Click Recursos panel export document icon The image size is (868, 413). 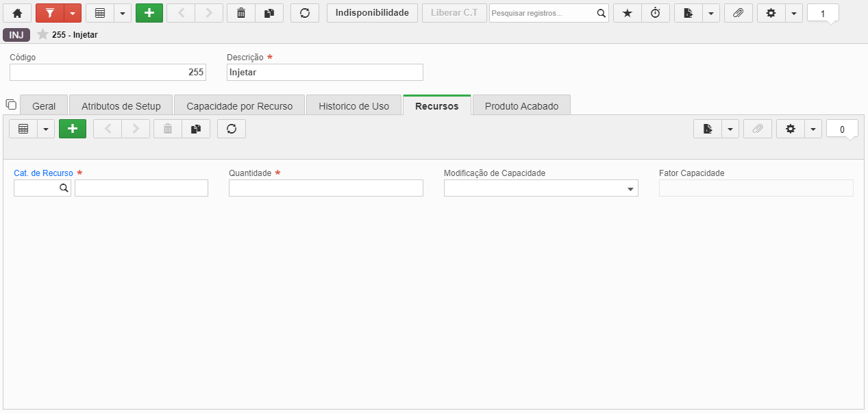coord(708,129)
